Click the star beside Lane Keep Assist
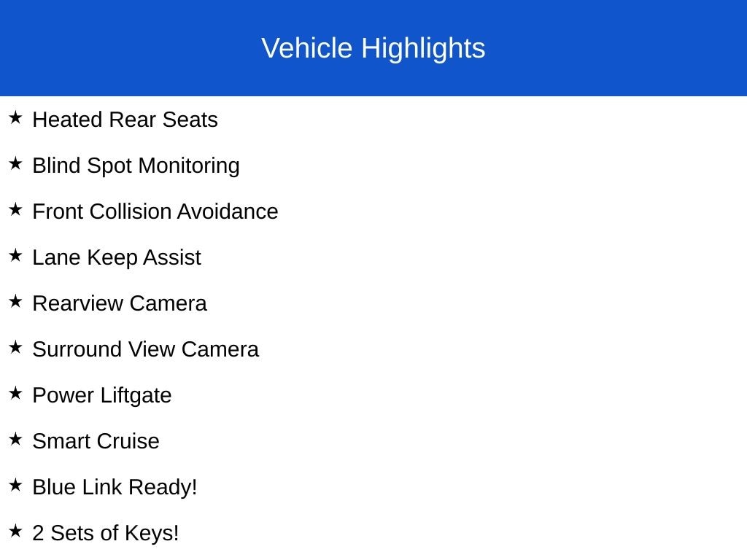This screenshot has height=560, width=747. [x=15, y=255]
